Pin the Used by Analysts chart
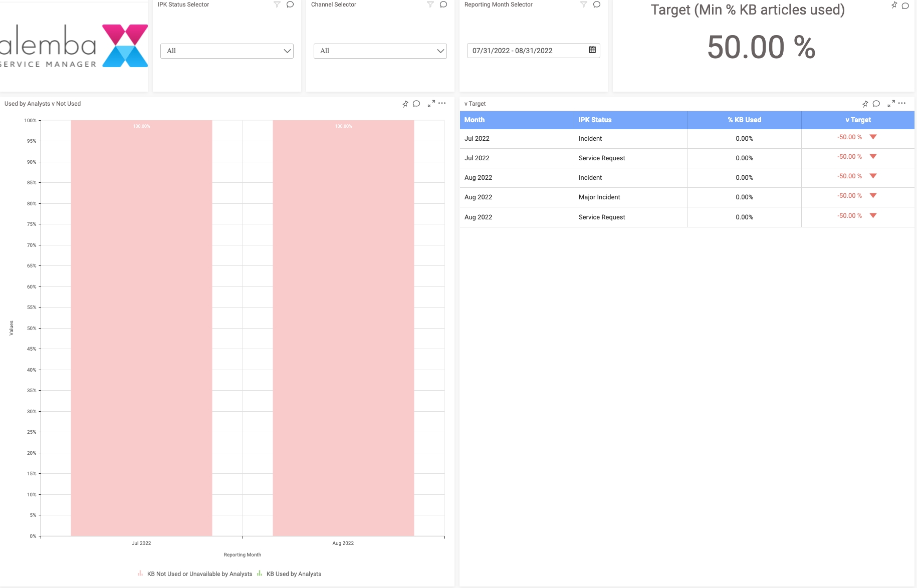 coord(405,104)
